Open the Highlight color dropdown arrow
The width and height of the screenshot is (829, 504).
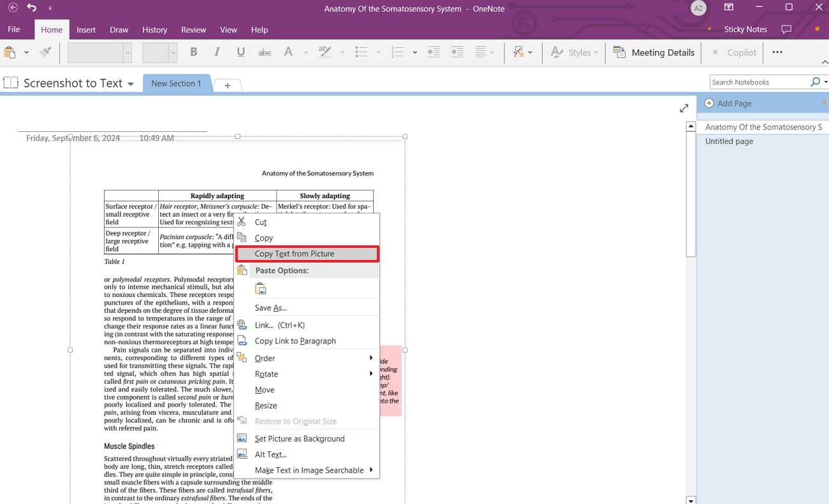(342, 52)
